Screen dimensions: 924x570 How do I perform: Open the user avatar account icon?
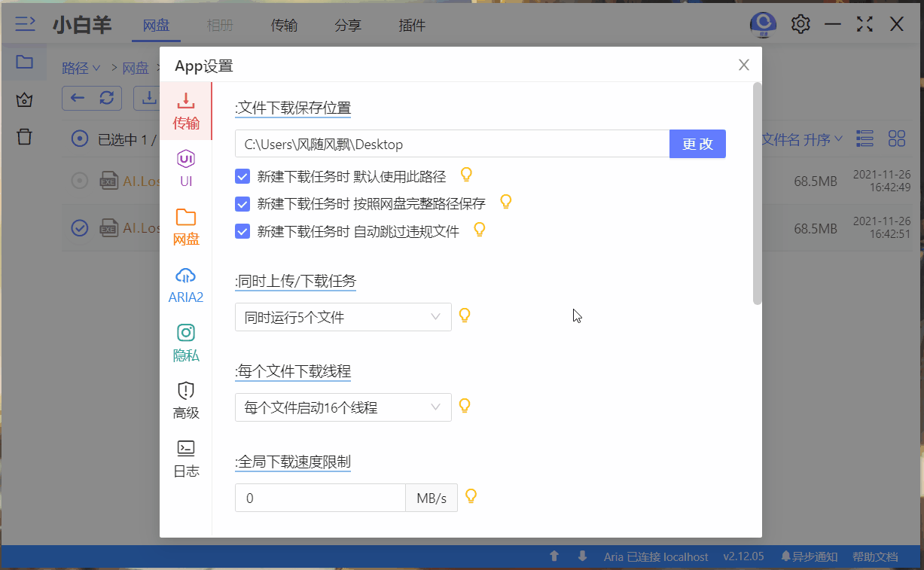point(763,25)
